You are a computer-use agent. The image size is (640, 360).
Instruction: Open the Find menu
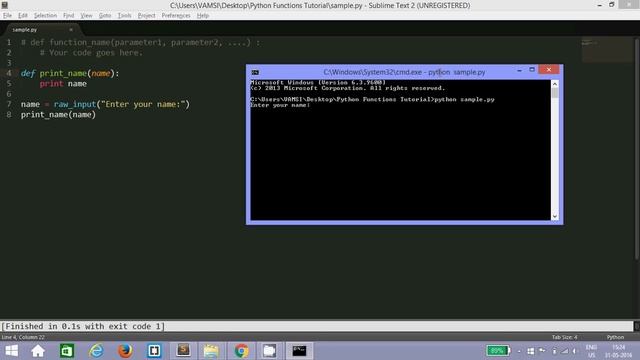pyautogui.click(x=69, y=16)
